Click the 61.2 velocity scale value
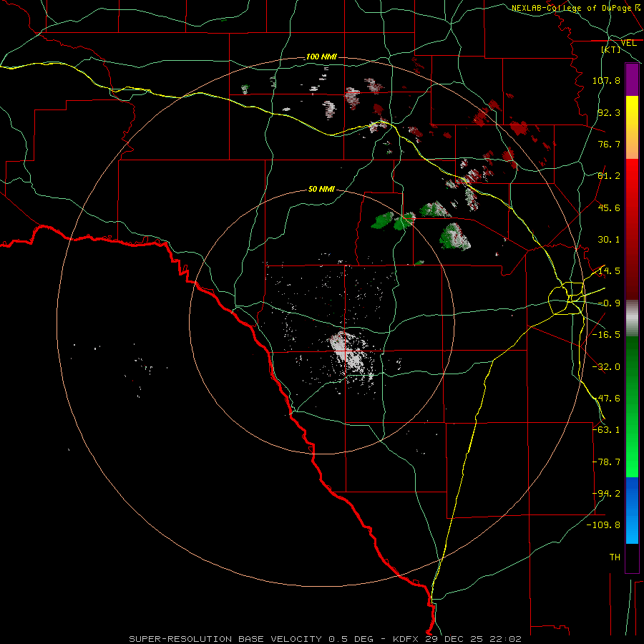Viewport: 644px width, 644px height. point(609,176)
